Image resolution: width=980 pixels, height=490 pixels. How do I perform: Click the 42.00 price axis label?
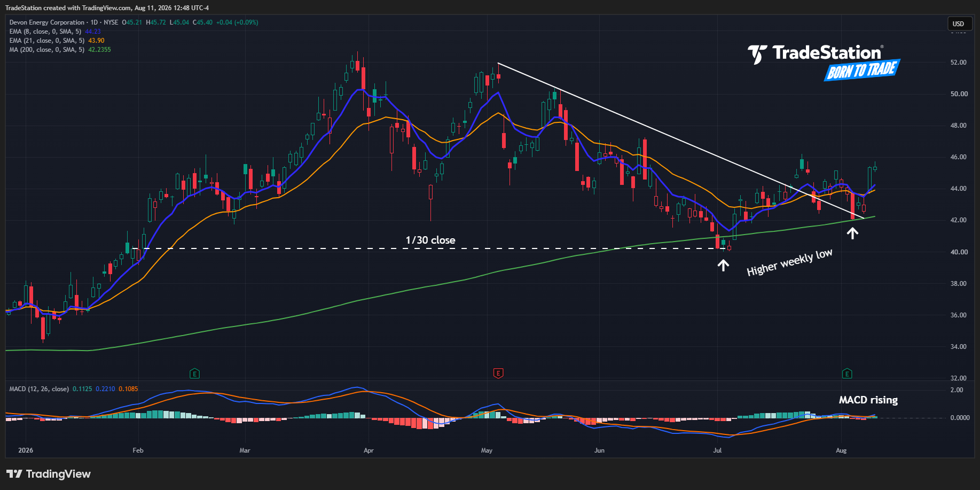pos(959,220)
